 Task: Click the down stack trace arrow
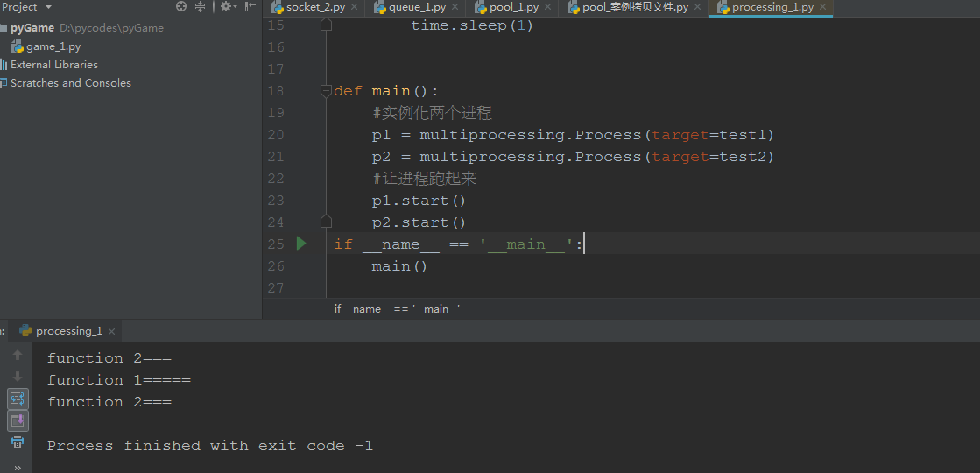click(x=18, y=377)
